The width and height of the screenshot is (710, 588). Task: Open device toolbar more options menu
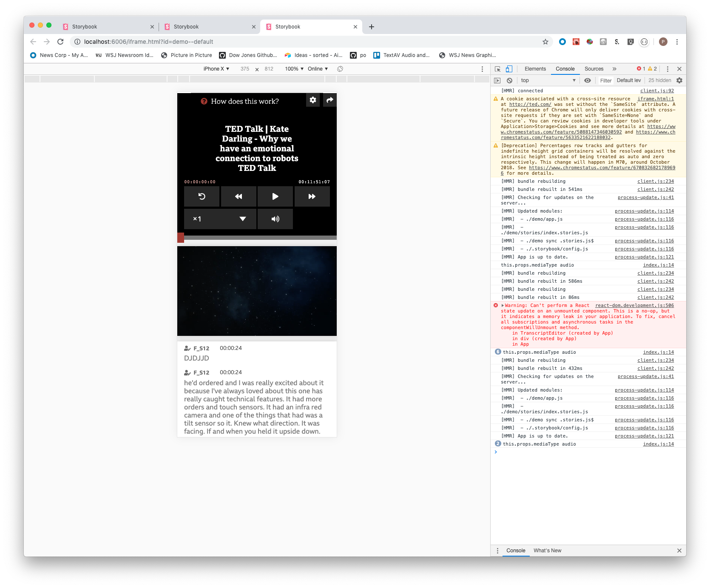(482, 69)
